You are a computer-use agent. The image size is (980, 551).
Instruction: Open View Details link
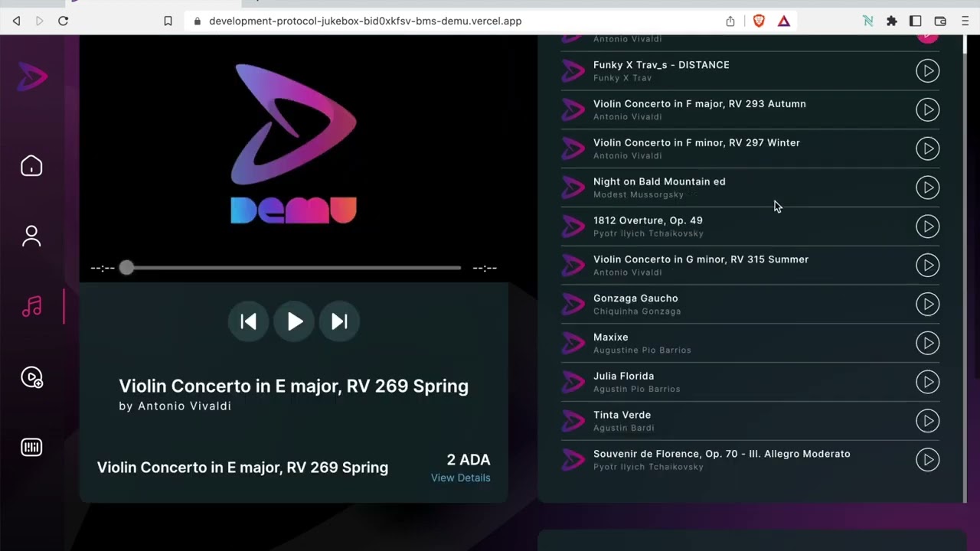[460, 478]
